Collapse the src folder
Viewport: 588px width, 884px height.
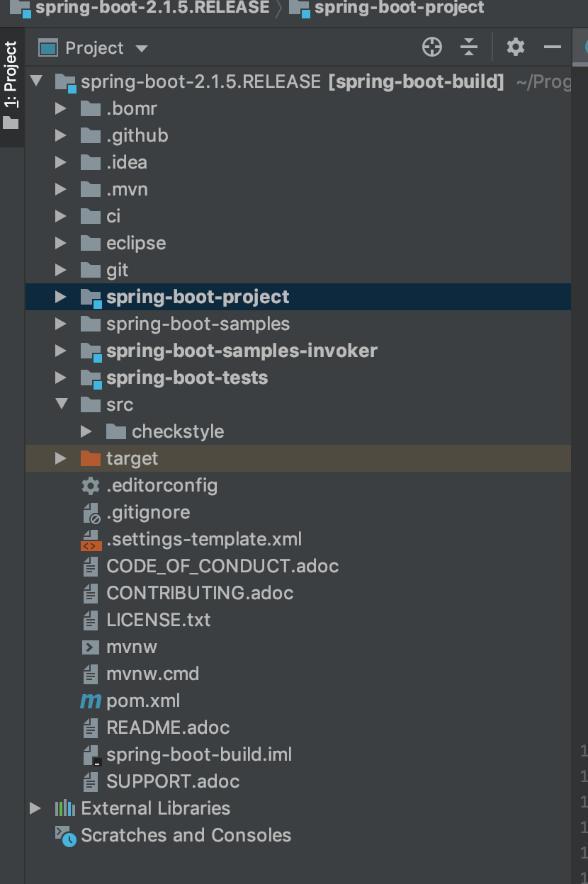(61, 404)
